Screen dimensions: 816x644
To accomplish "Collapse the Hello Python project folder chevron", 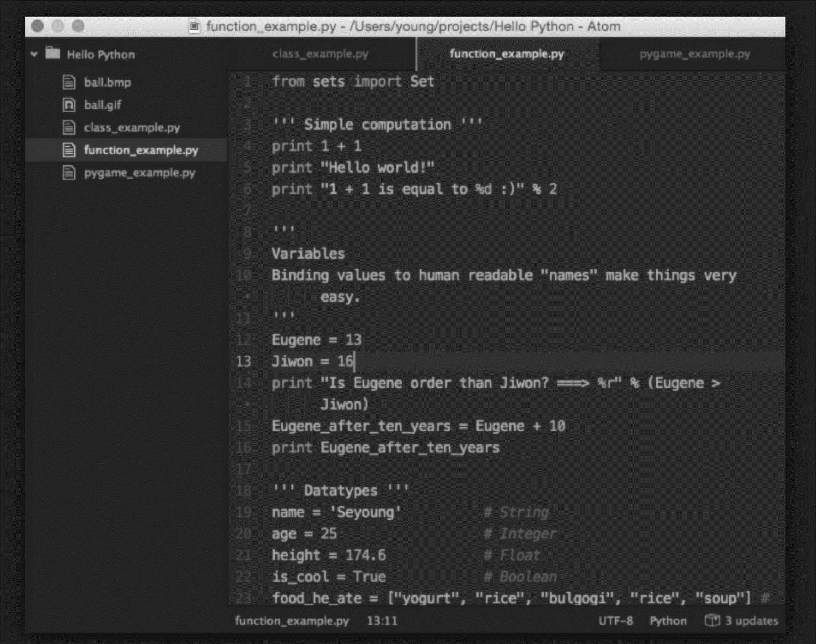I will click(34, 54).
